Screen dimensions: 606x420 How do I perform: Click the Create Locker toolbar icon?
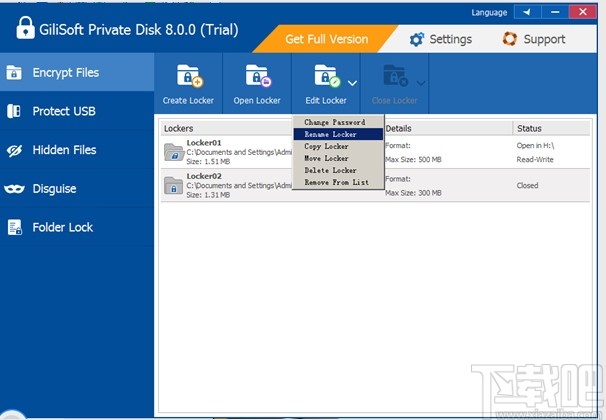click(189, 76)
